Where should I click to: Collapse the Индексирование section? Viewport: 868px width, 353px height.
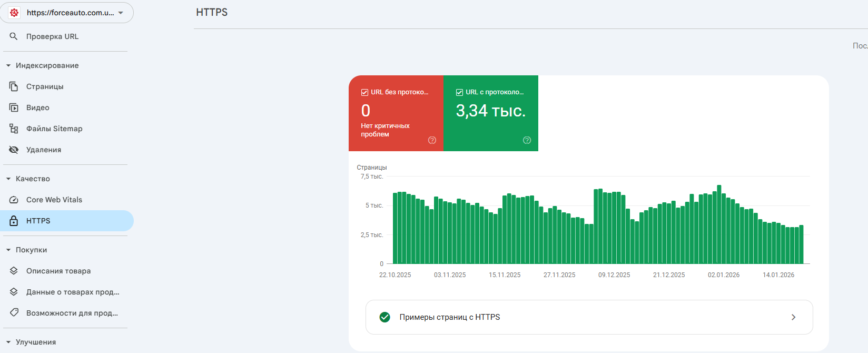point(8,65)
